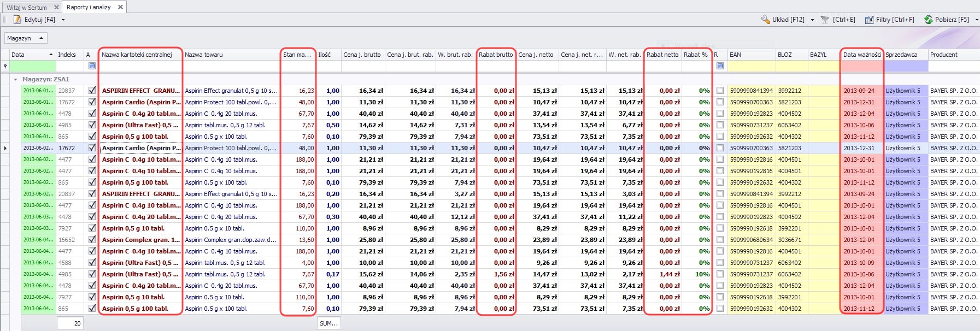The width and height of the screenshot is (980, 331).
Task: Click the pink Data ważności filter cell
Action: click(861, 66)
